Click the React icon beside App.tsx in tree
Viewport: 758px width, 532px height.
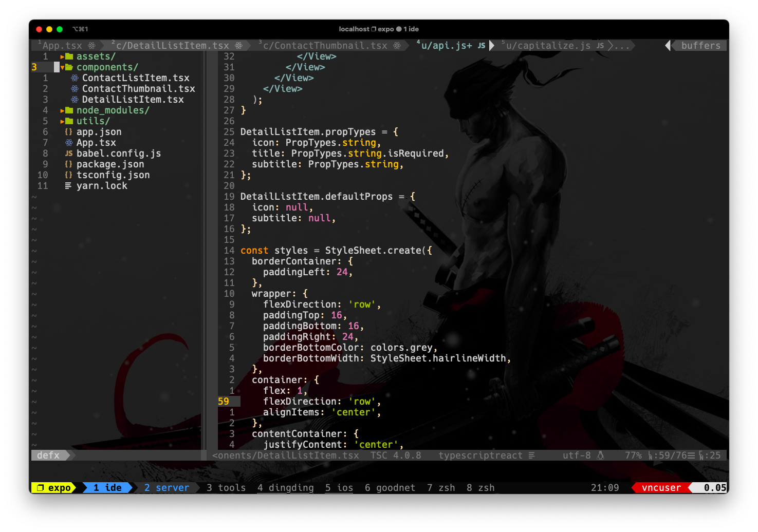point(69,143)
